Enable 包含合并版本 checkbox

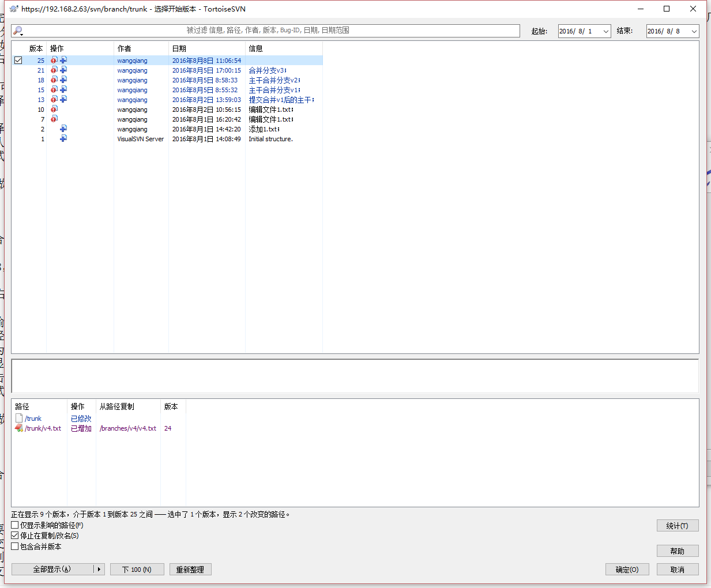tap(15, 546)
